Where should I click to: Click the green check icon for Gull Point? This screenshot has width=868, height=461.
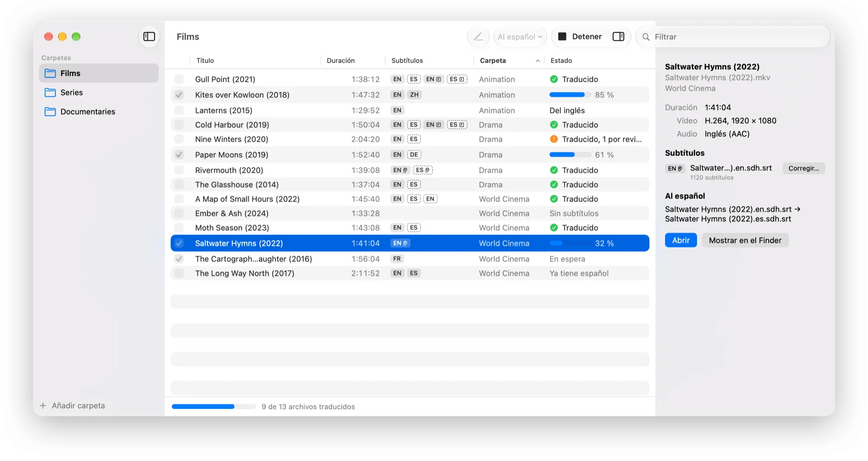click(x=554, y=79)
